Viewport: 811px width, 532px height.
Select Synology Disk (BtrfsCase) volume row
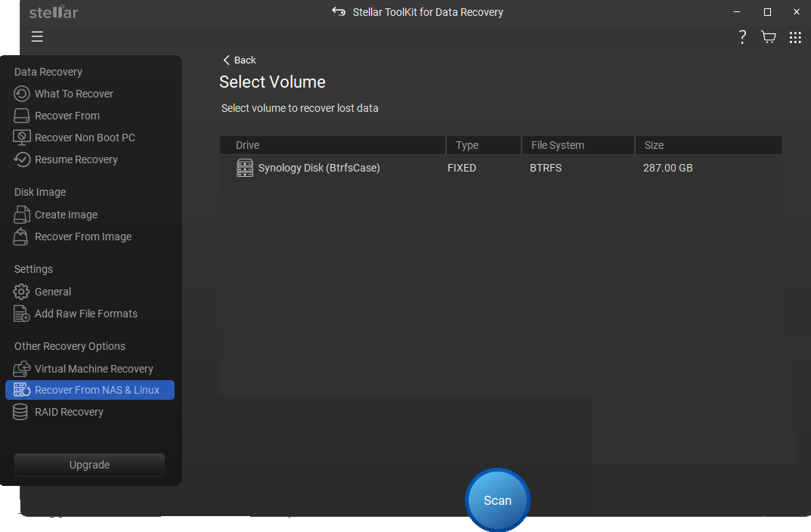pyautogui.click(x=319, y=168)
